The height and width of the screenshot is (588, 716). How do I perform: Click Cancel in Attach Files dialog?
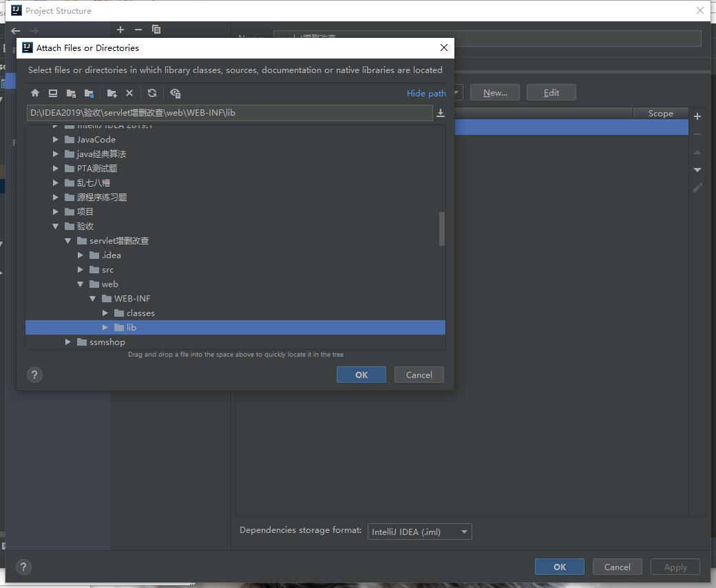coord(419,375)
